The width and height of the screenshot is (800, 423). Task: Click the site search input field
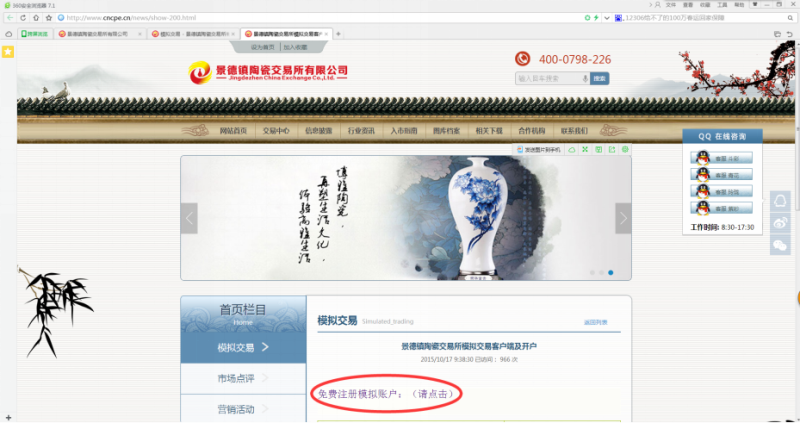(x=551, y=78)
